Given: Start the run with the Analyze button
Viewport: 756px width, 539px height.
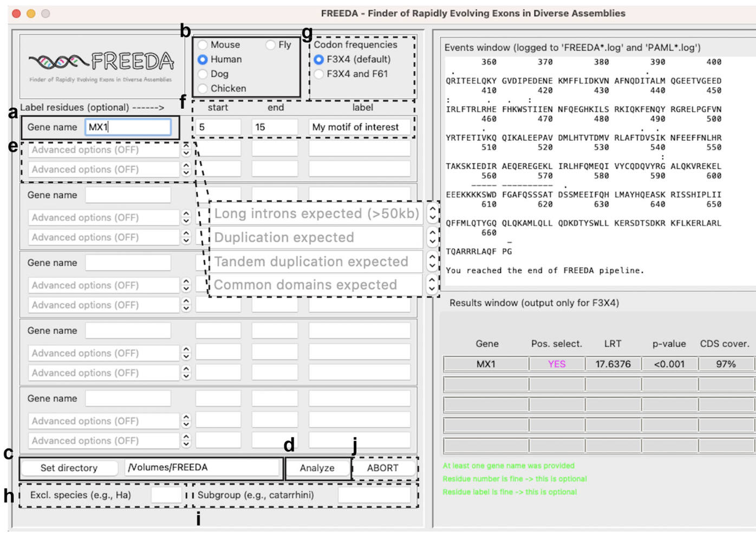Looking at the screenshot, I should coord(317,468).
